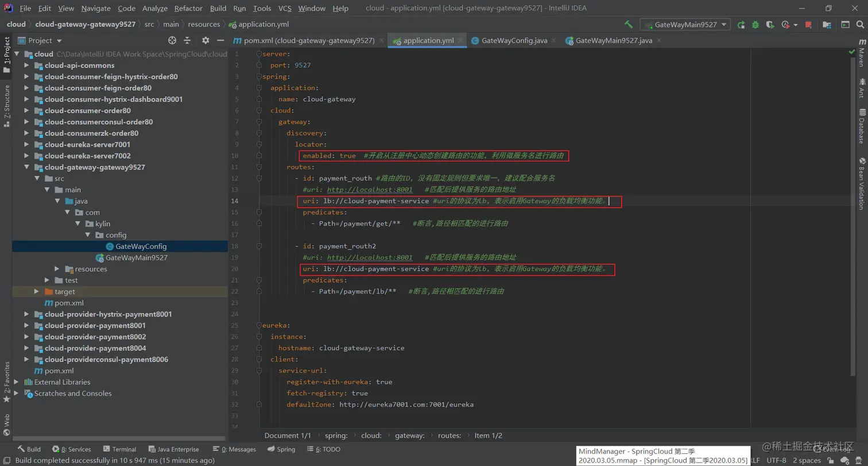Click the green Rerun icon

click(741, 25)
